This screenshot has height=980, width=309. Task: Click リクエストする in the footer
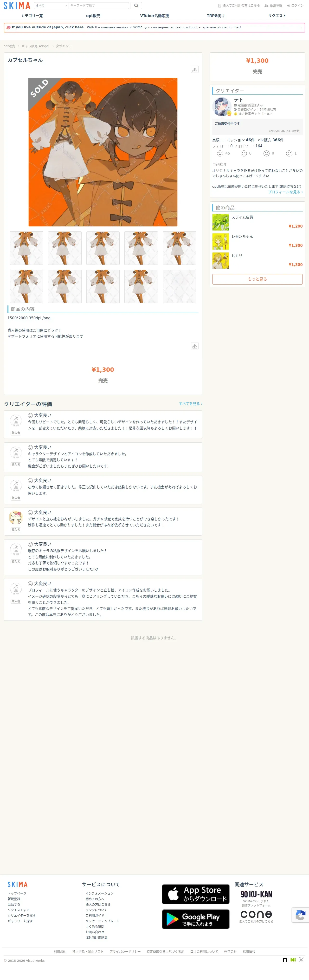pyautogui.click(x=19, y=910)
